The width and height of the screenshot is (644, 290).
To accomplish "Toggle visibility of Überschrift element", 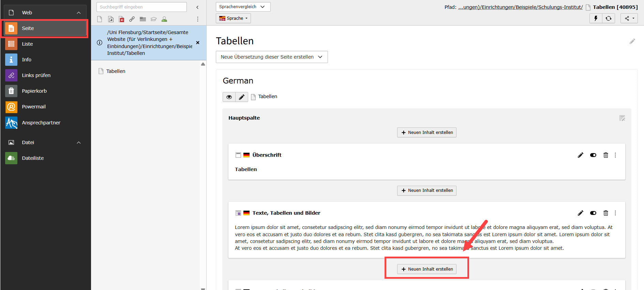I will point(593,155).
